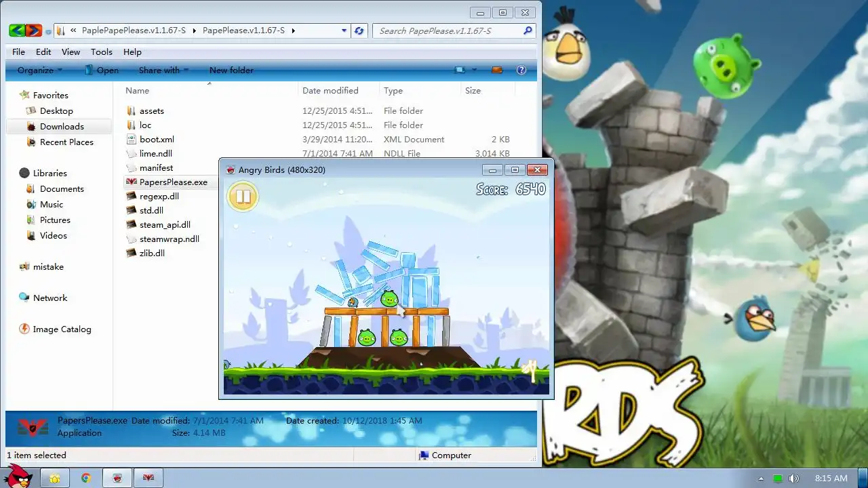The height and width of the screenshot is (488, 868).
Task: Click the Explorer help question-mark icon
Action: [x=521, y=70]
